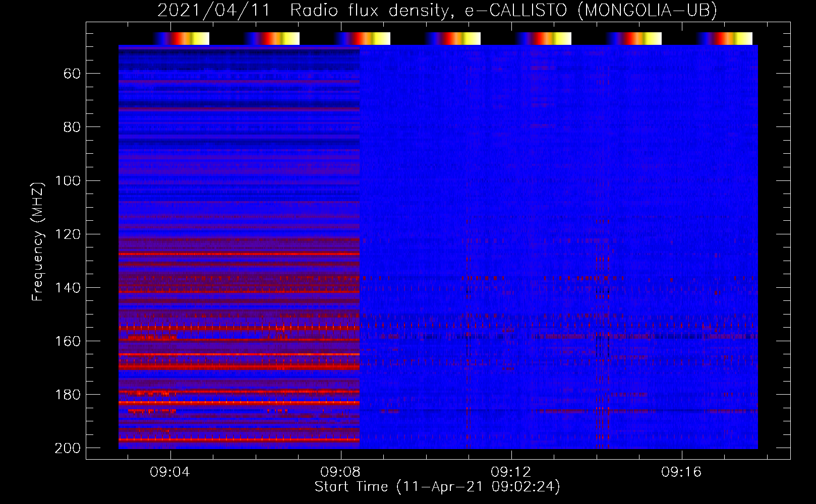Click the '09:04' time axis label
This screenshot has height=504, width=816.
click(x=170, y=472)
